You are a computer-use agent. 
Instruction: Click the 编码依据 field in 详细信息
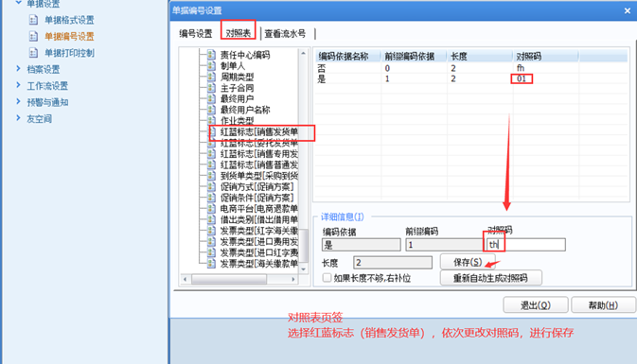click(x=362, y=244)
